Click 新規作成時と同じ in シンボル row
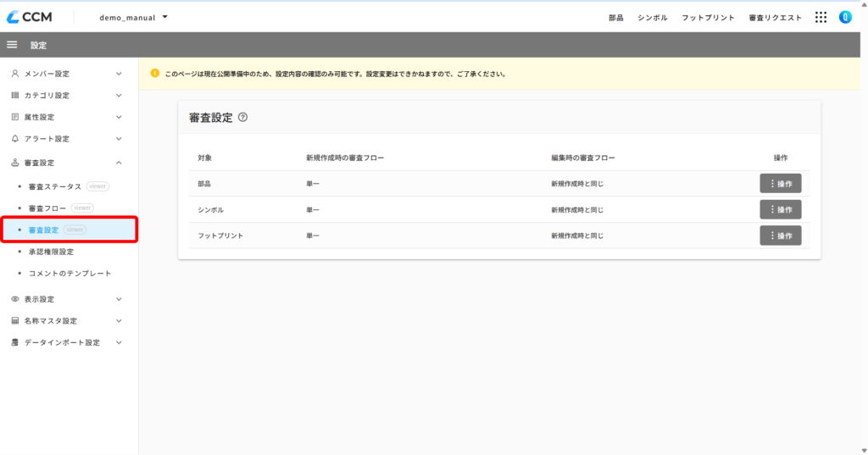The image size is (868, 455). point(577,210)
